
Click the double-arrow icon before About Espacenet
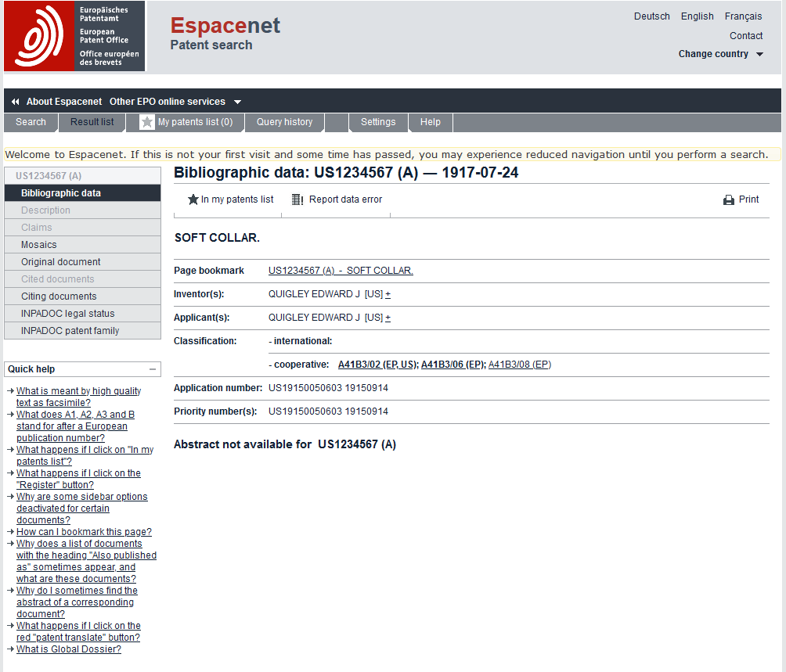15,102
